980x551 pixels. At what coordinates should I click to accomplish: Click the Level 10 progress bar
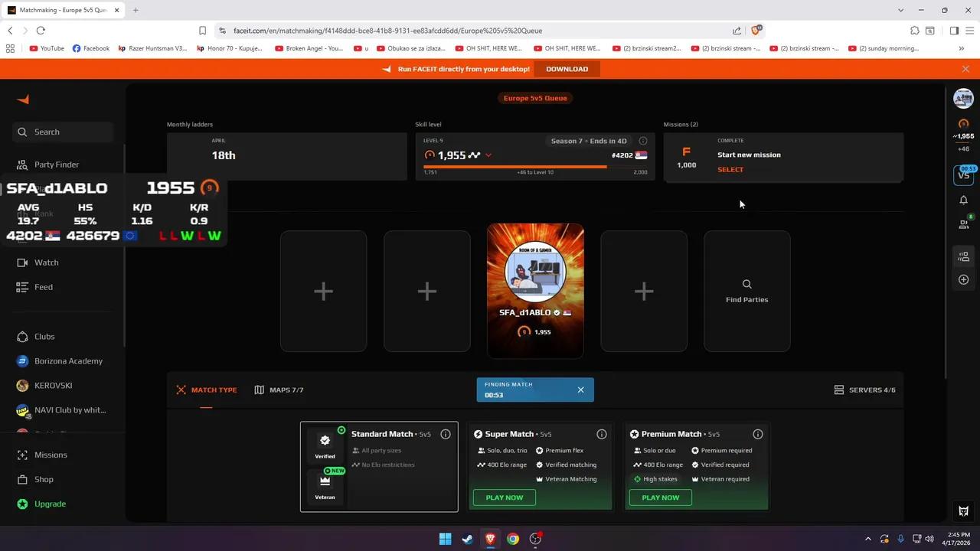click(x=536, y=167)
